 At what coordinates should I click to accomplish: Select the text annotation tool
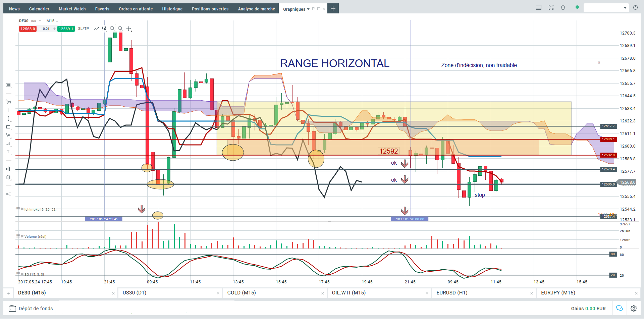pos(8,152)
